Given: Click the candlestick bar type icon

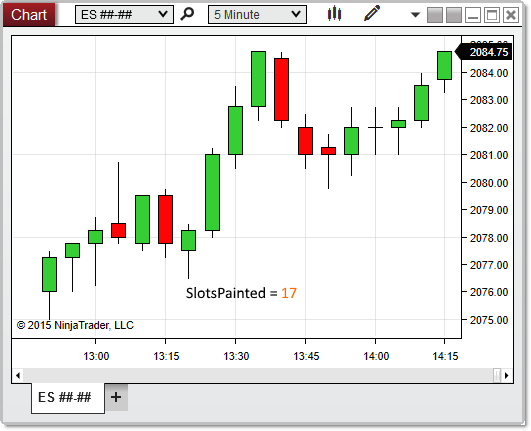Looking at the screenshot, I should 334,14.
